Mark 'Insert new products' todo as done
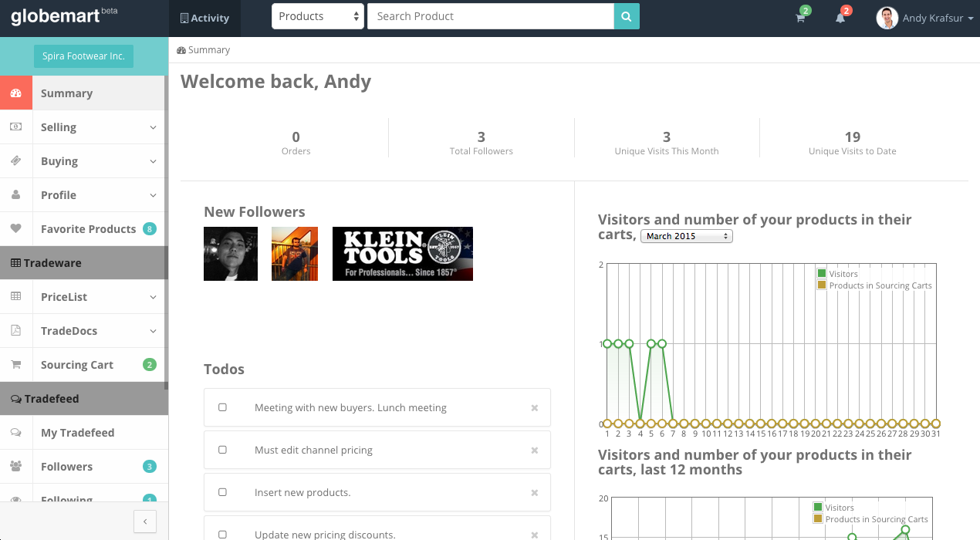The width and height of the screenshot is (980, 540). (222, 492)
